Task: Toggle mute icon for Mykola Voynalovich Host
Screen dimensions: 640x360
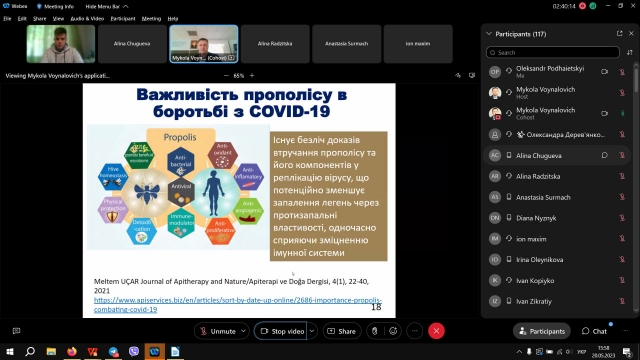Action: coord(622,93)
